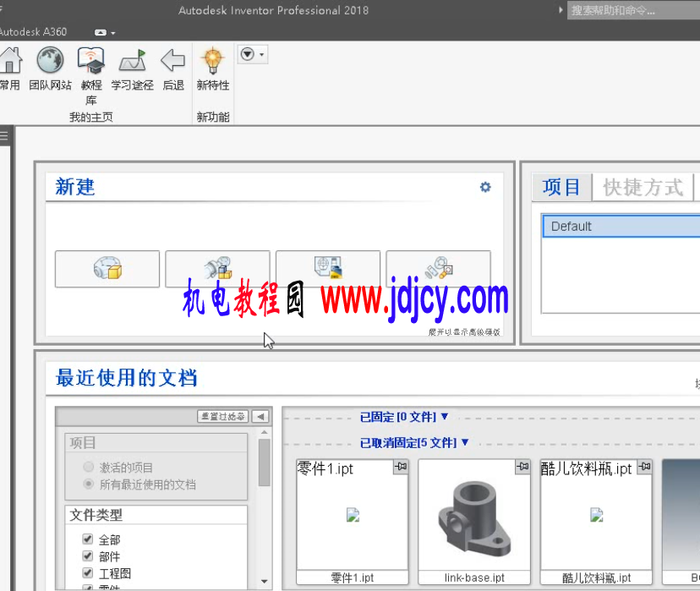
Task: Click filter panel scroll up arrow
Action: click(265, 432)
